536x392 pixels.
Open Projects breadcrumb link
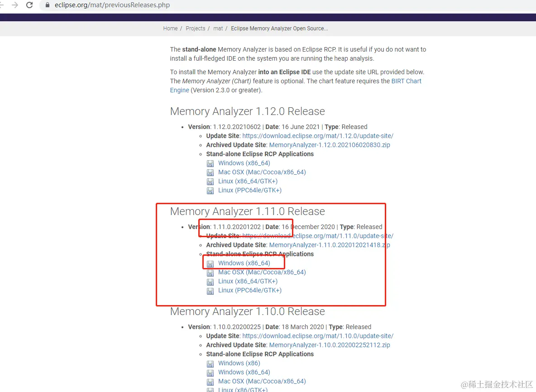[x=196, y=29]
